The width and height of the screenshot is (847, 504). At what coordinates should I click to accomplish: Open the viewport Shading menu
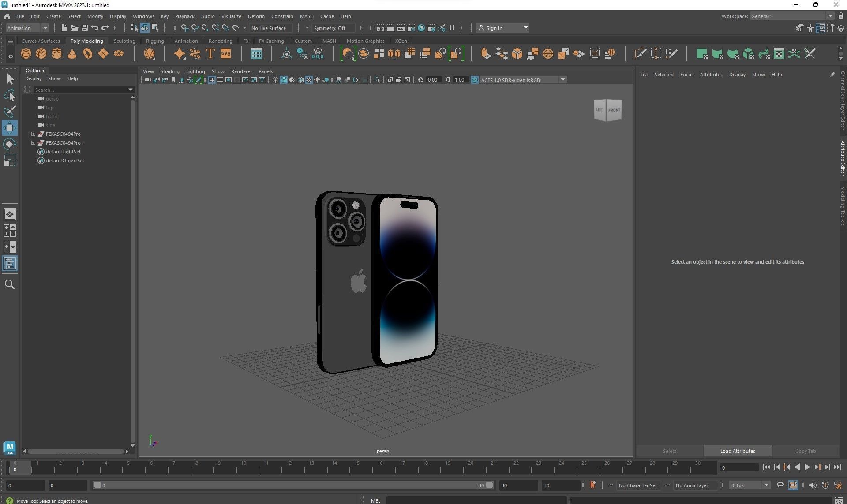(170, 71)
